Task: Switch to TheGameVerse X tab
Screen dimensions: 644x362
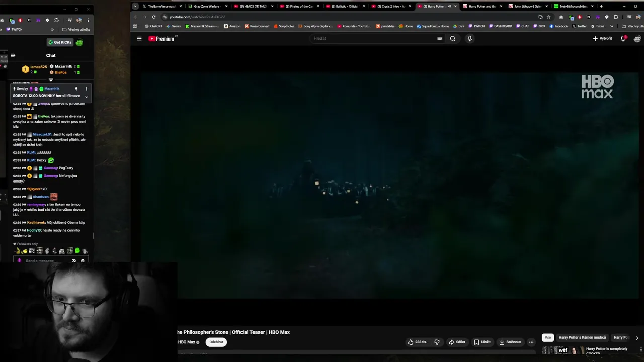Action: tap(162, 6)
